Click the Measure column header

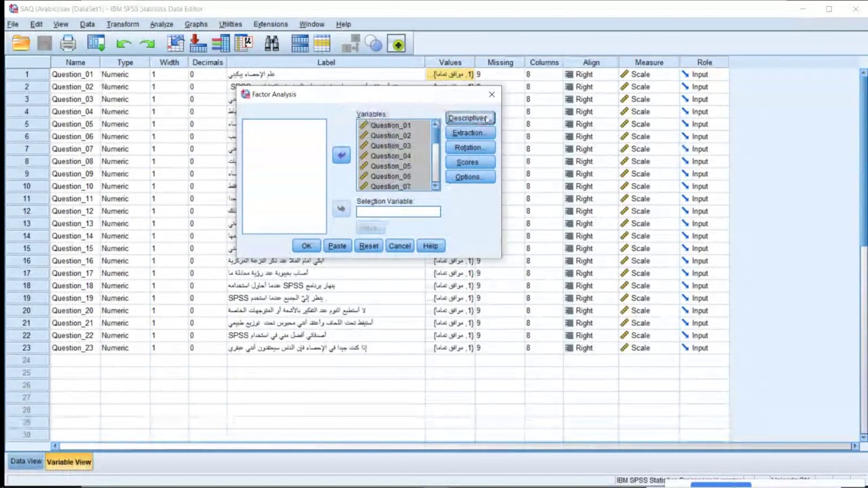[649, 62]
